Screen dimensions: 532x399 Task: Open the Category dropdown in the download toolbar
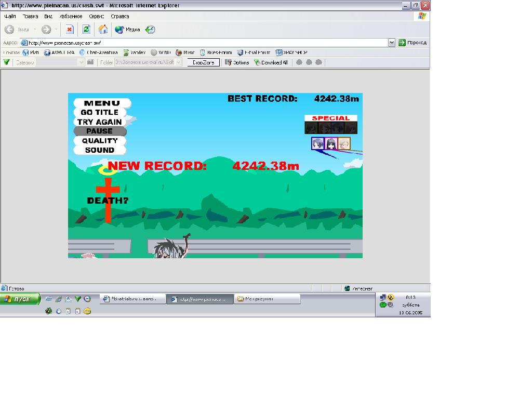click(x=81, y=62)
